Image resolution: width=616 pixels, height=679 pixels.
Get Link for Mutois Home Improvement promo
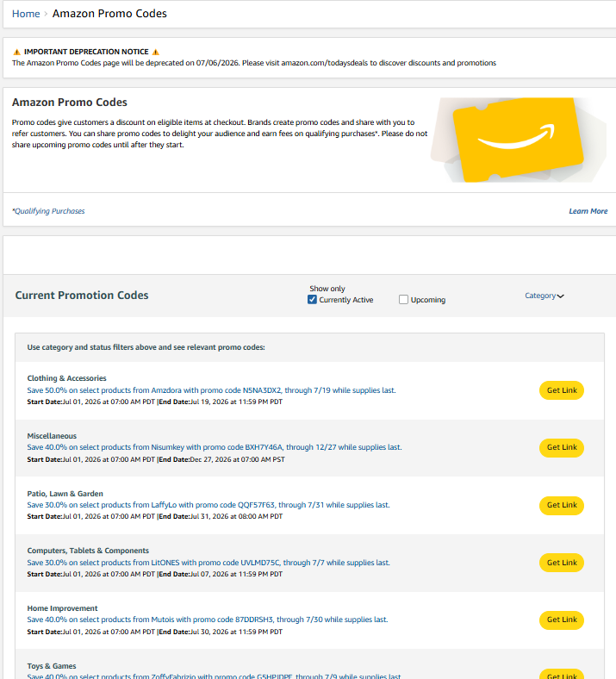(x=562, y=620)
